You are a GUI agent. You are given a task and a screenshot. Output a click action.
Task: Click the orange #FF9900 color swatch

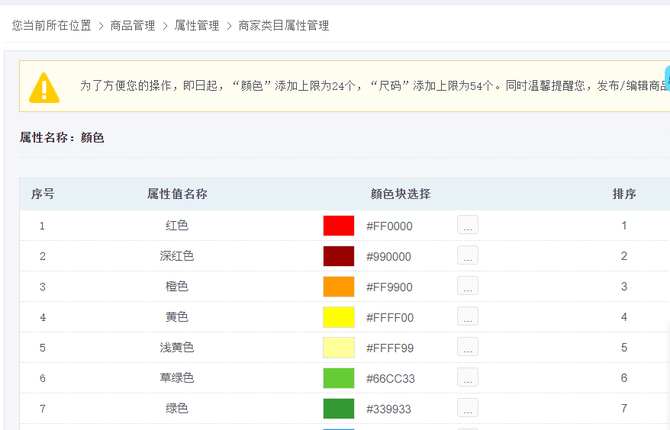[338, 287]
